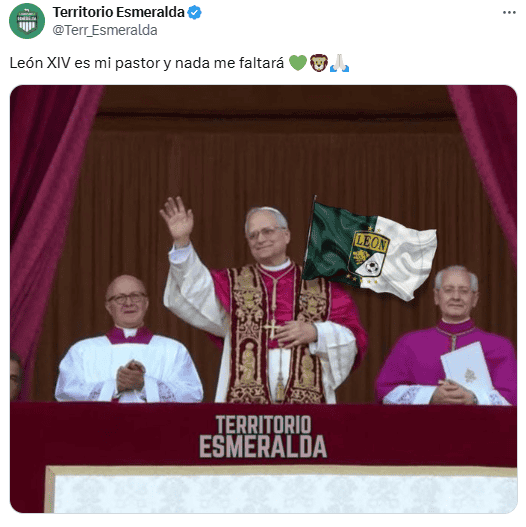Click the gold pectoral cross
526x527 pixels.
(272, 328)
